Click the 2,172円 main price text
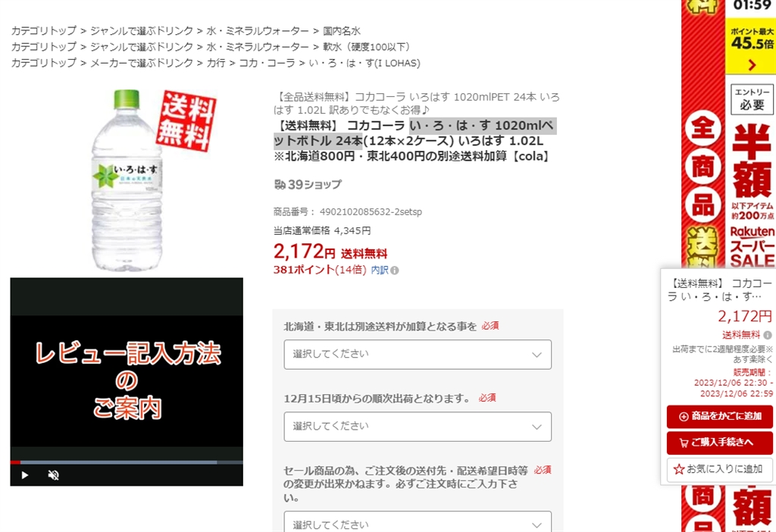 click(x=305, y=252)
